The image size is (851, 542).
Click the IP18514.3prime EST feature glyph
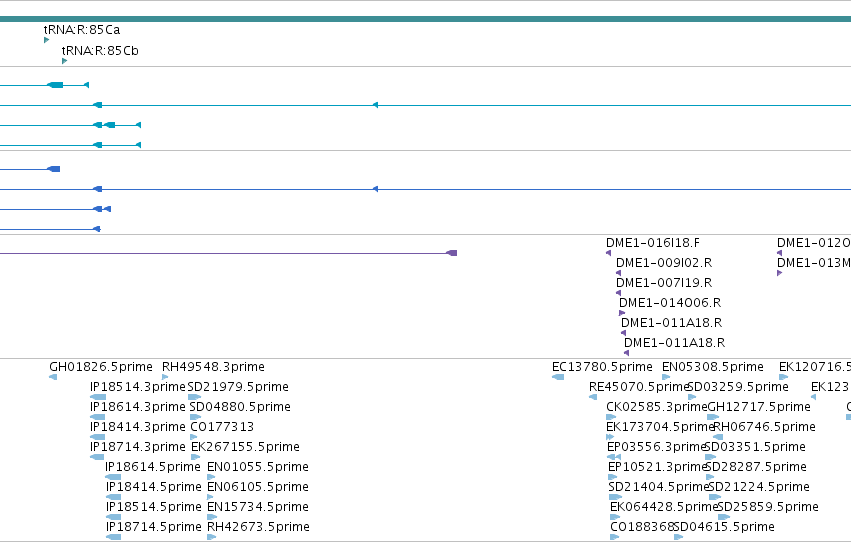[98, 397]
